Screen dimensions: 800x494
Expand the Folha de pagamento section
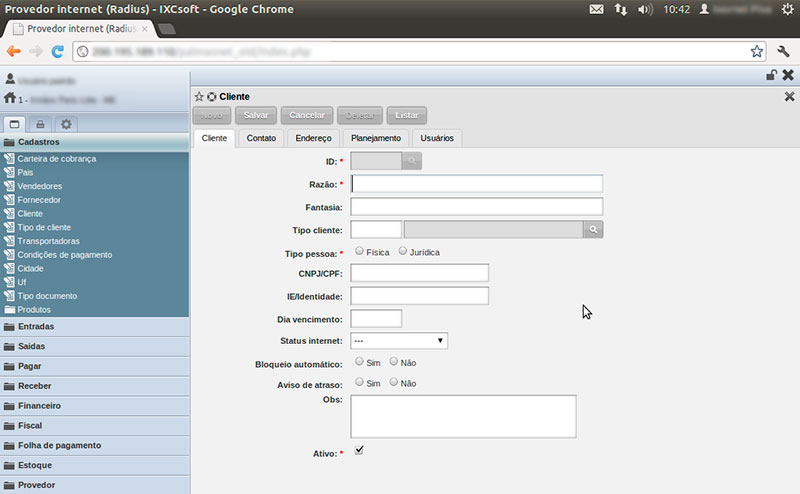[94, 446]
